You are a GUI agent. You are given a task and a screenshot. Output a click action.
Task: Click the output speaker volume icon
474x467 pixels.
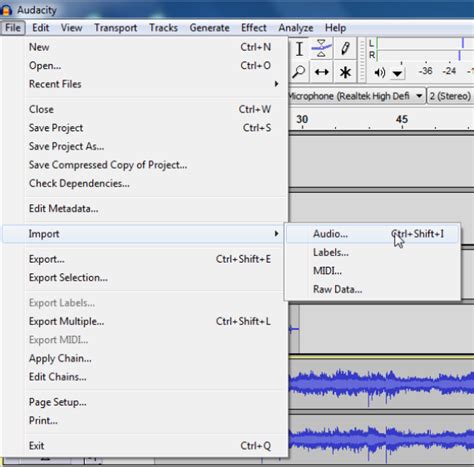(x=379, y=72)
